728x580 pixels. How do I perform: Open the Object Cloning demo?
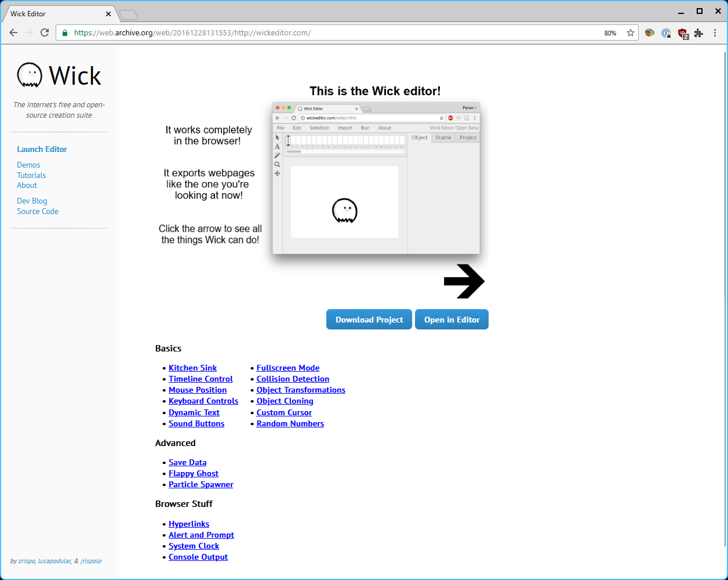tap(285, 401)
